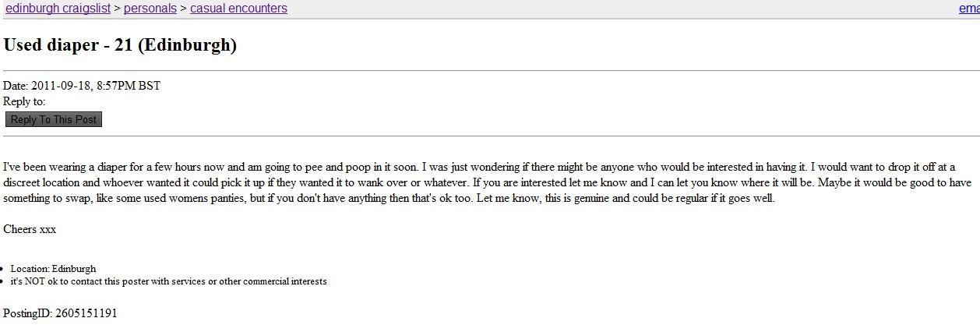Open the edinburgh craigslist breadcrumb link
Screen dimensions: 980x332
click(57, 9)
